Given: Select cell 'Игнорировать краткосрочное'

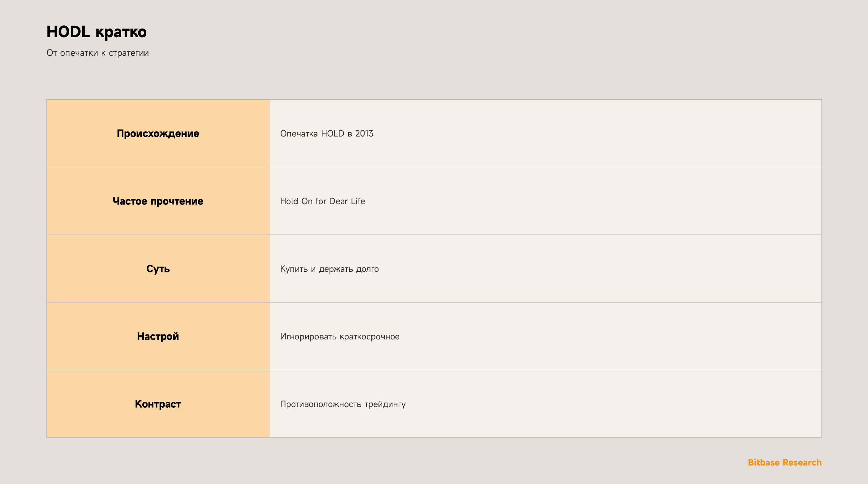Looking at the screenshot, I should pyautogui.click(x=546, y=336).
